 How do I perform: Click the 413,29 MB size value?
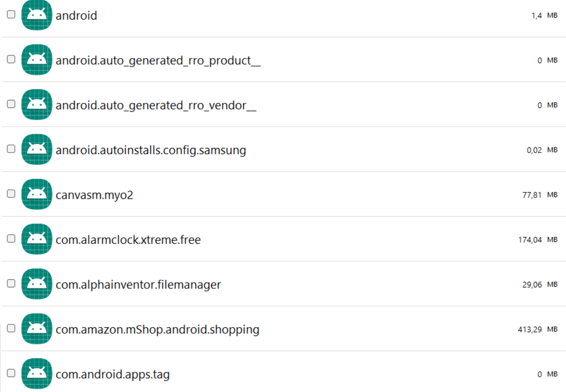537,329
